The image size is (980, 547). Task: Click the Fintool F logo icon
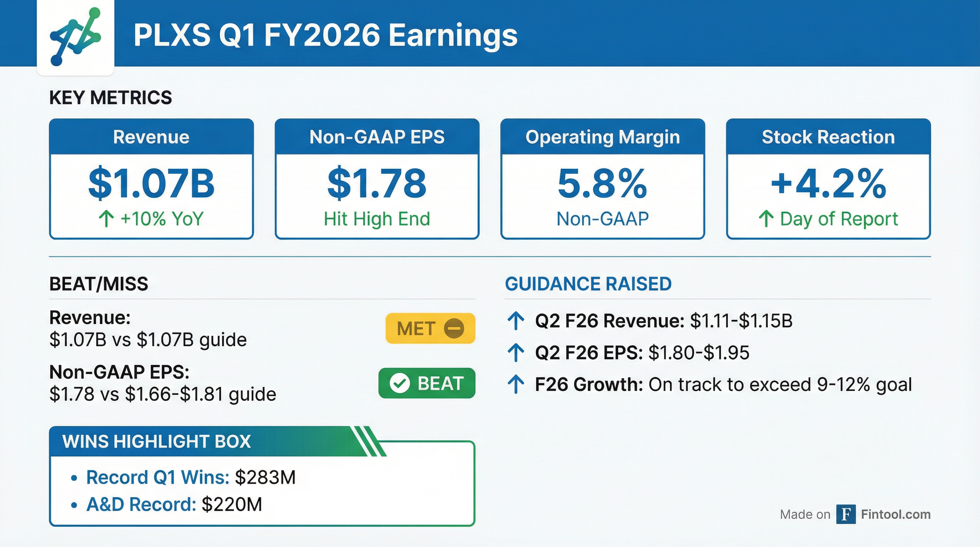(x=846, y=514)
